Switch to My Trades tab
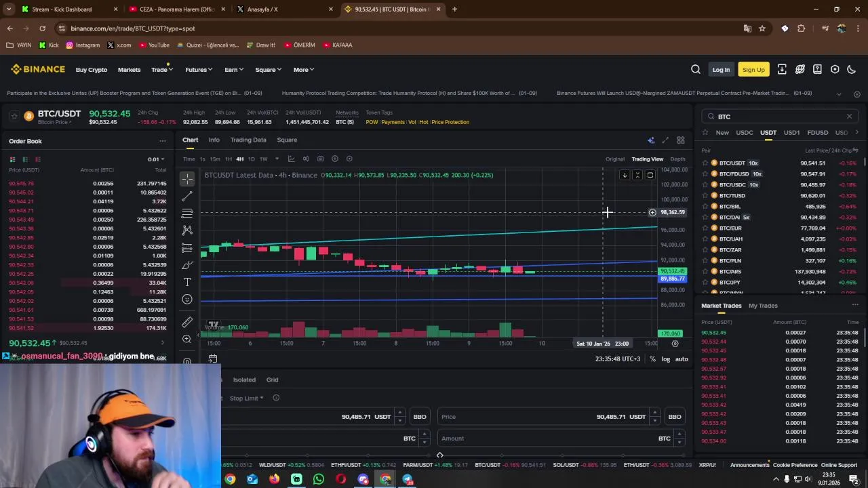 pyautogui.click(x=763, y=306)
